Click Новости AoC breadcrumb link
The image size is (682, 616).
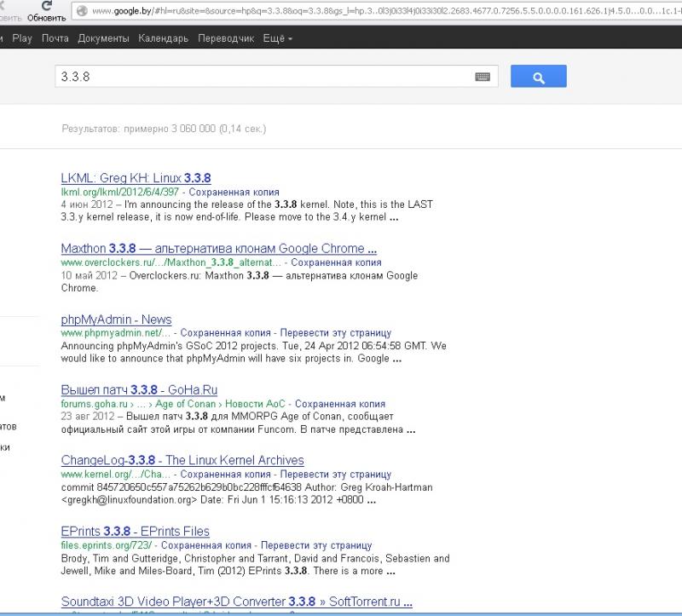[x=255, y=404]
